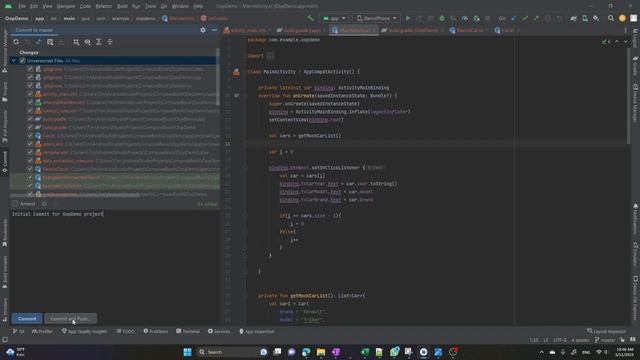Open the Tools menu
Screen dimensions: 640x360
point(151,6)
